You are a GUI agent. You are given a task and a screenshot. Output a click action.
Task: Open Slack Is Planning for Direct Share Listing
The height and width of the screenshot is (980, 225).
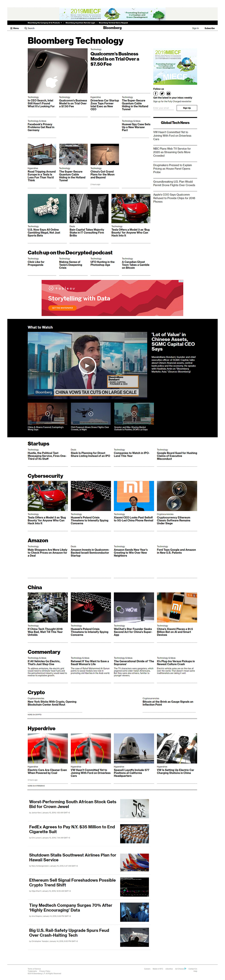point(90,454)
